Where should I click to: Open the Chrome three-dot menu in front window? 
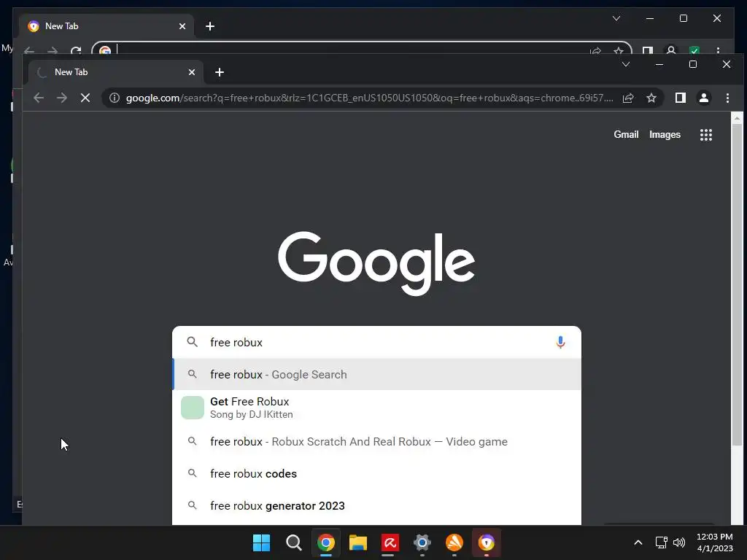point(727,98)
